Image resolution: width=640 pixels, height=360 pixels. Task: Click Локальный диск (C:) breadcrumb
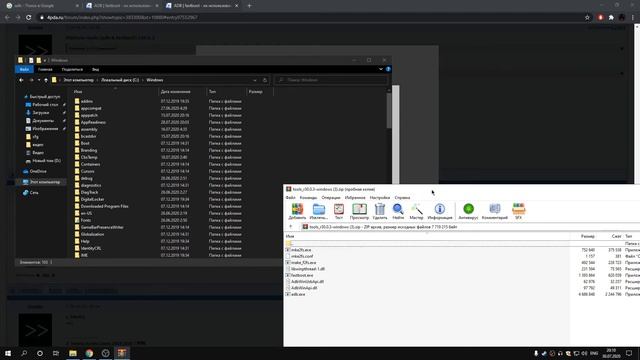coord(120,80)
